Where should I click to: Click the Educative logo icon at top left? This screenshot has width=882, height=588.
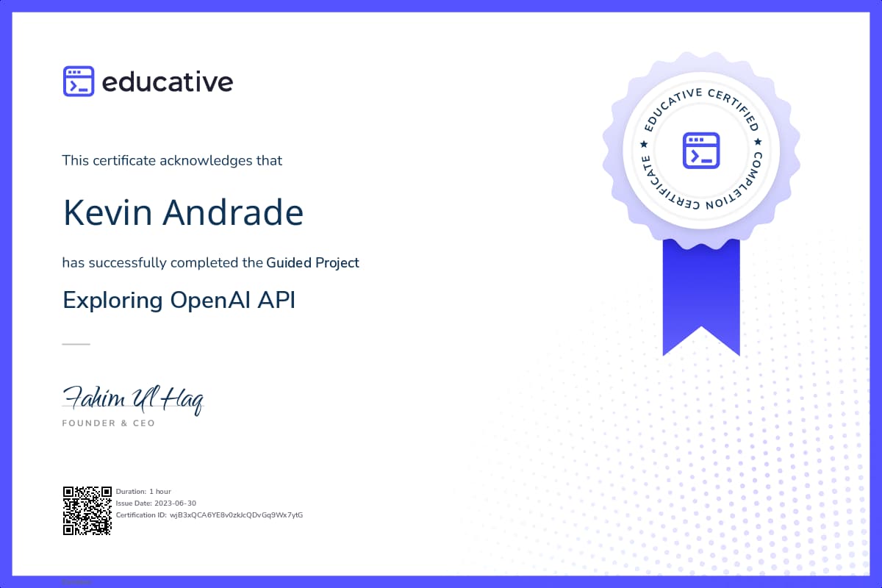point(79,82)
